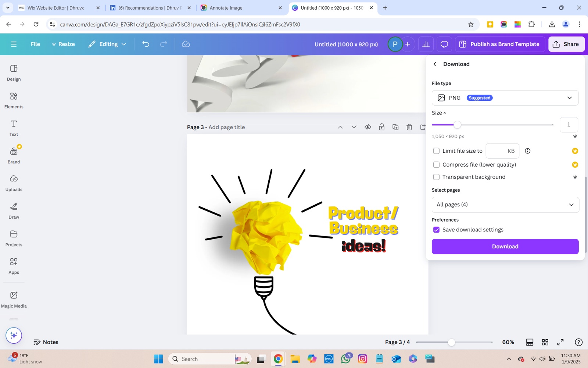Click the Resize menu item
588x368 pixels.
(63, 44)
